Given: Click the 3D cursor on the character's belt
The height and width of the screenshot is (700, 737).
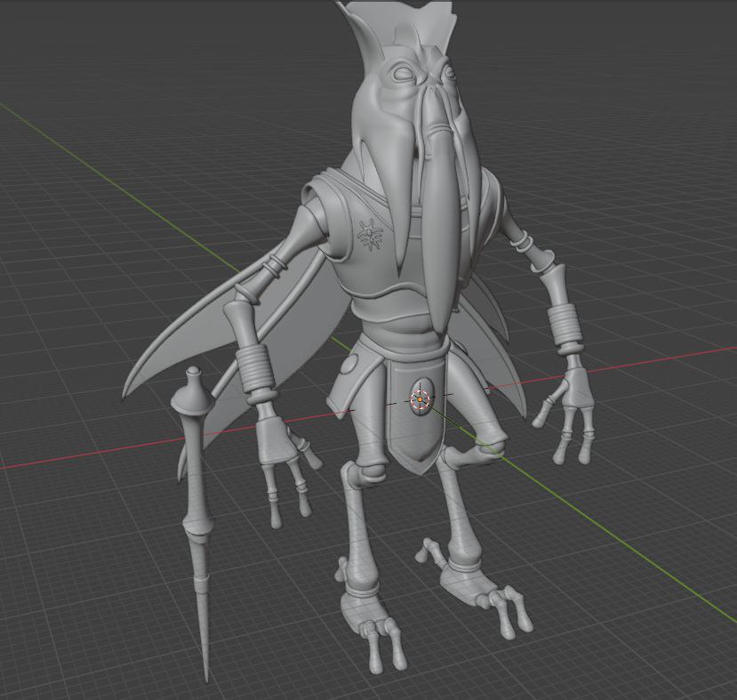Looking at the screenshot, I should 418,400.
